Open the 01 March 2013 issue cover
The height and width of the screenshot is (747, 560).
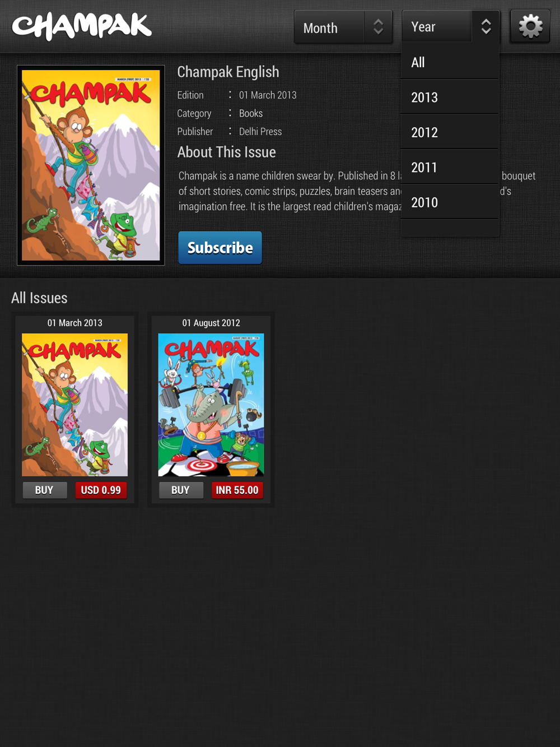74,405
